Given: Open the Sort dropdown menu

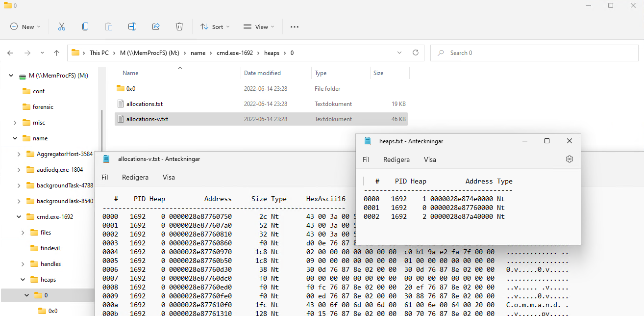Looking at the screenshot, I should point(215,27).
